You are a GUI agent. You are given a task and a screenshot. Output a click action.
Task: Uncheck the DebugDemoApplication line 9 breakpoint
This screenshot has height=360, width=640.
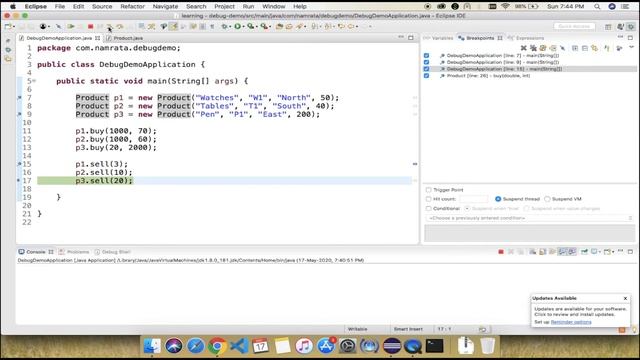427,62
